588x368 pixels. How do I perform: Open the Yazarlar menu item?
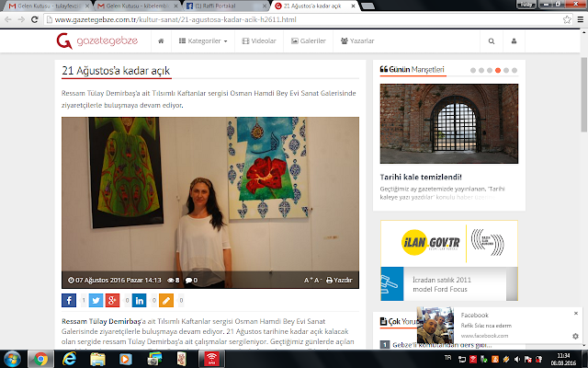(x=357, y=40)
